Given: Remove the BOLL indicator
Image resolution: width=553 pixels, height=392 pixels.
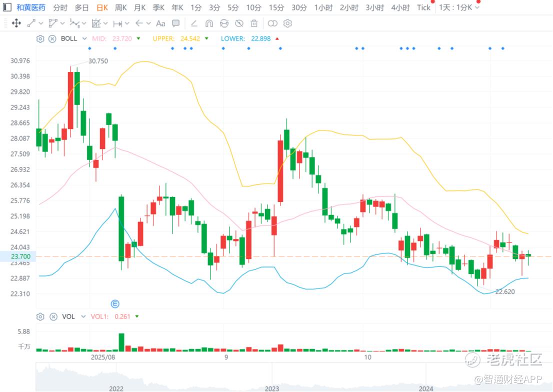Looking at the screenshot, I should pos(52,39).
